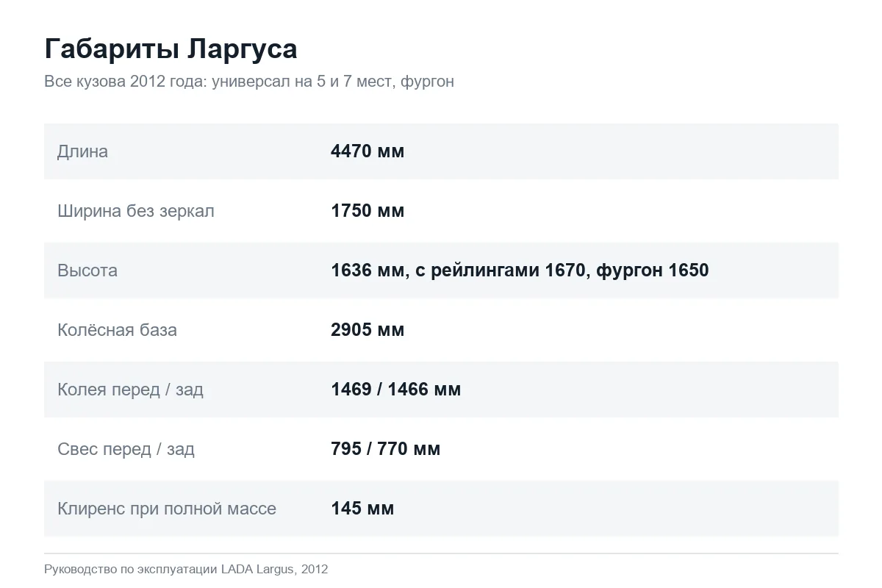Click the label "Длина"
This screenshot has width=882, height=588.
[82, 151]
